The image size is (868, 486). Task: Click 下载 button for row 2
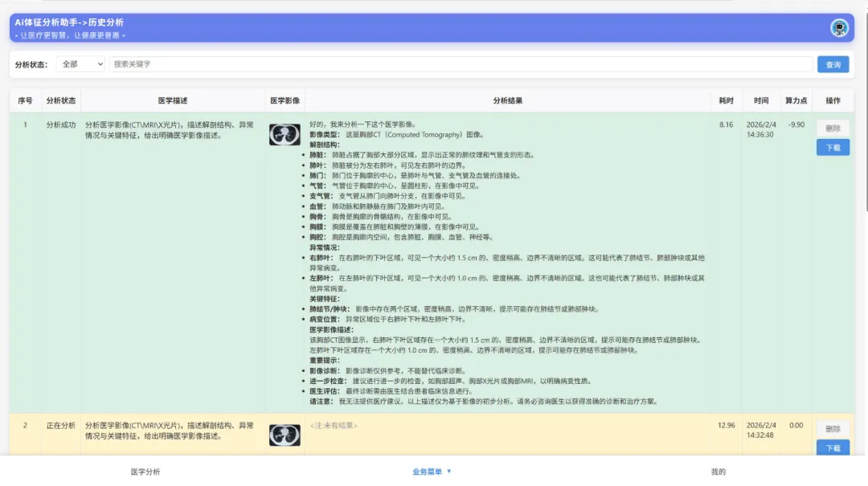click(x=833, y=447)
